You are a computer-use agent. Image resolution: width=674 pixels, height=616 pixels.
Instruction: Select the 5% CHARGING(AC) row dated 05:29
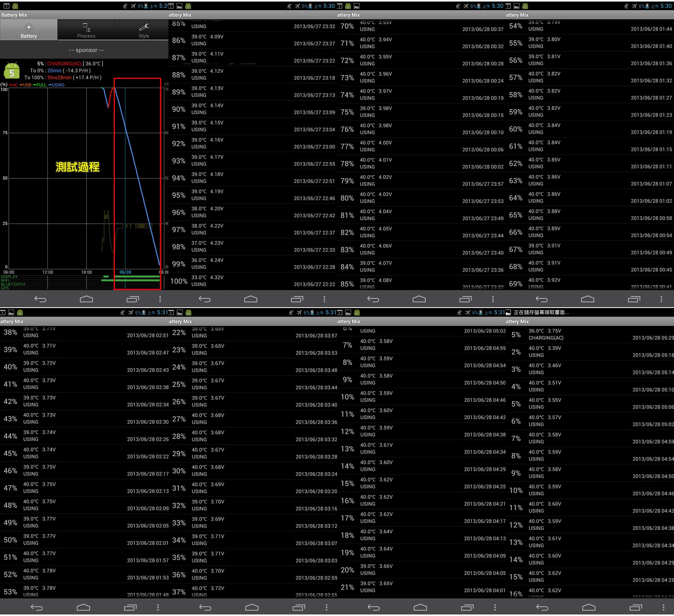[x=590, y=334]
